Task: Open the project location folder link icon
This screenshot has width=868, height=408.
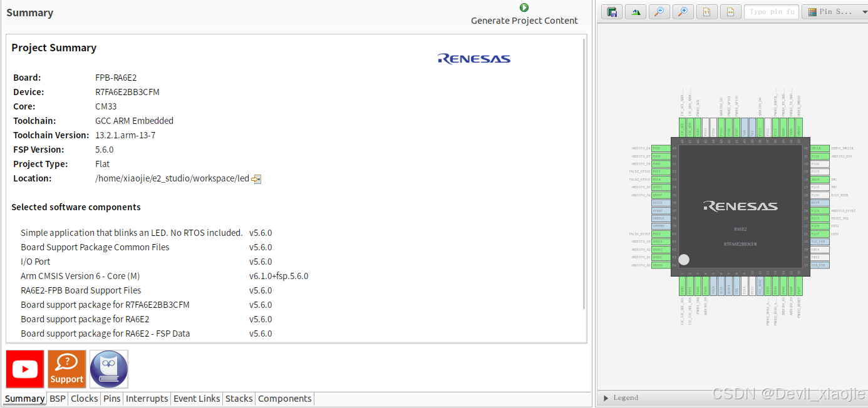Action: tap(256, 179)
